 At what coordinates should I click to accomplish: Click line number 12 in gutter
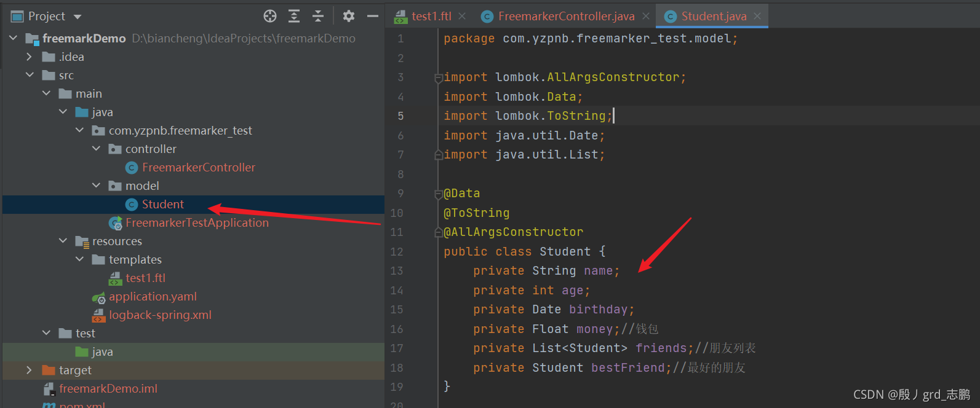pos(397,252)
